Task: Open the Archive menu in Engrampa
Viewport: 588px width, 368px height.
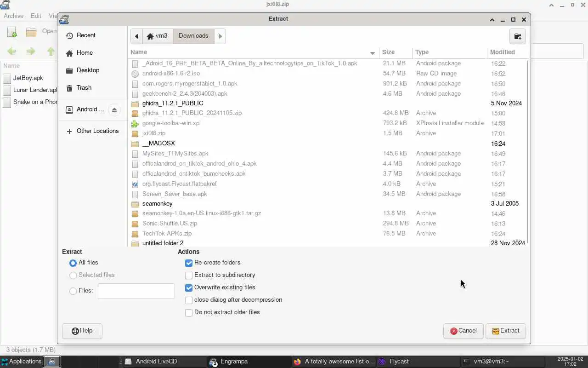Action: [13, 16]
